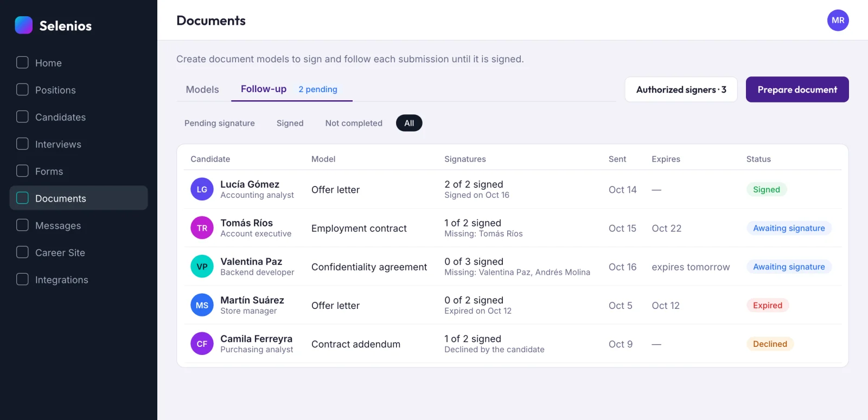Click the Contract addendum model cell
Screen dimensions: 868x420
(356, 344)
